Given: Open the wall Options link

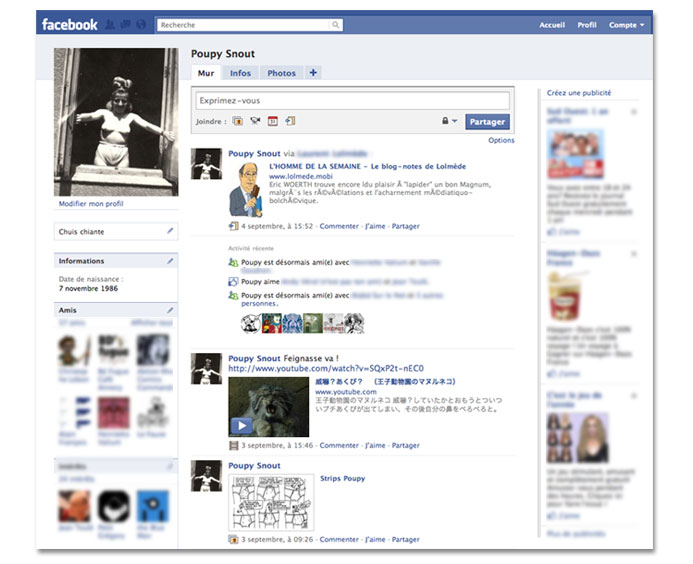Looking at the screenshot, I should click(x=501, y=140).
